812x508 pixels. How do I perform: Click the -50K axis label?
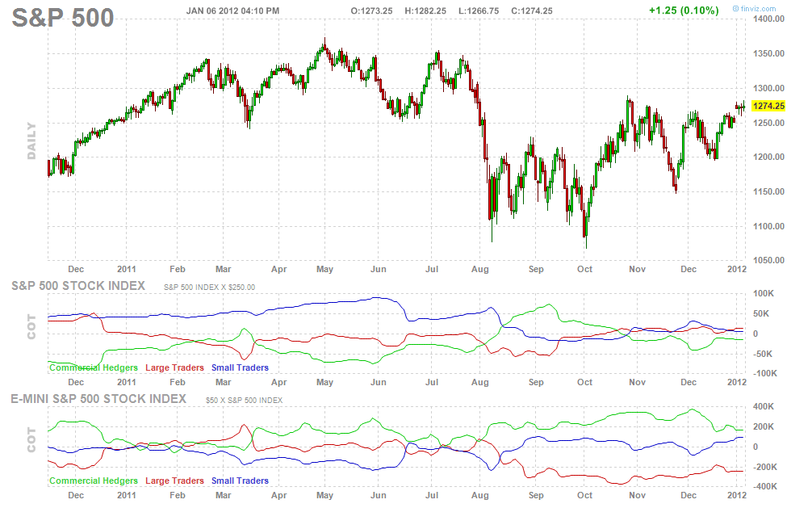pos(762,354)
